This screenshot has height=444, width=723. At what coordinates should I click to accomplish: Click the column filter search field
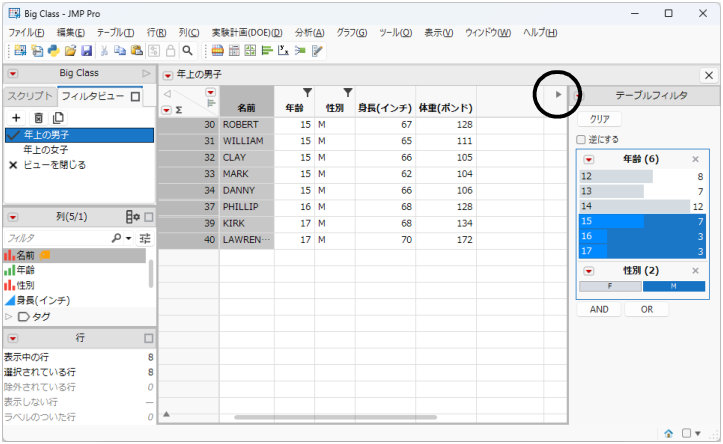click(58, 238)
